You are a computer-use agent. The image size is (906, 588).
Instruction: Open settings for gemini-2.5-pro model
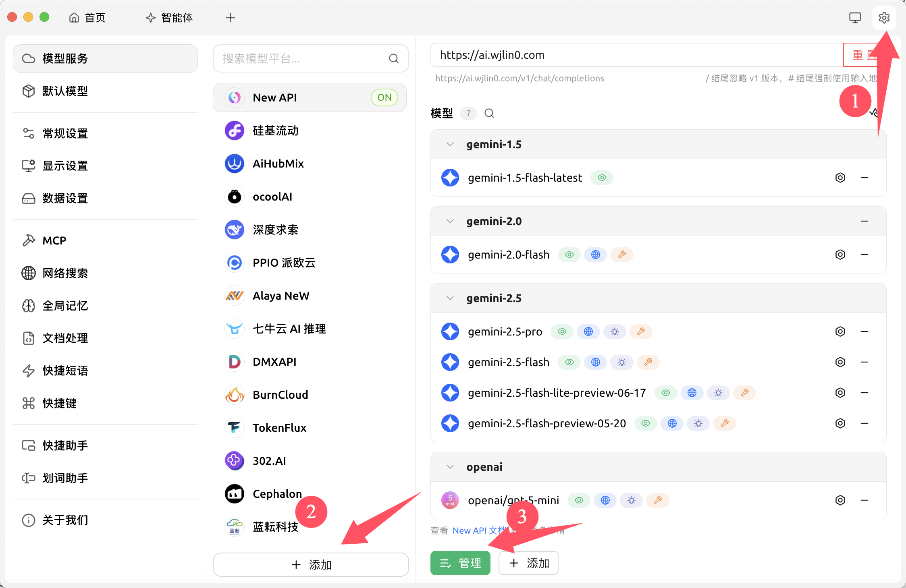point(840,331)
